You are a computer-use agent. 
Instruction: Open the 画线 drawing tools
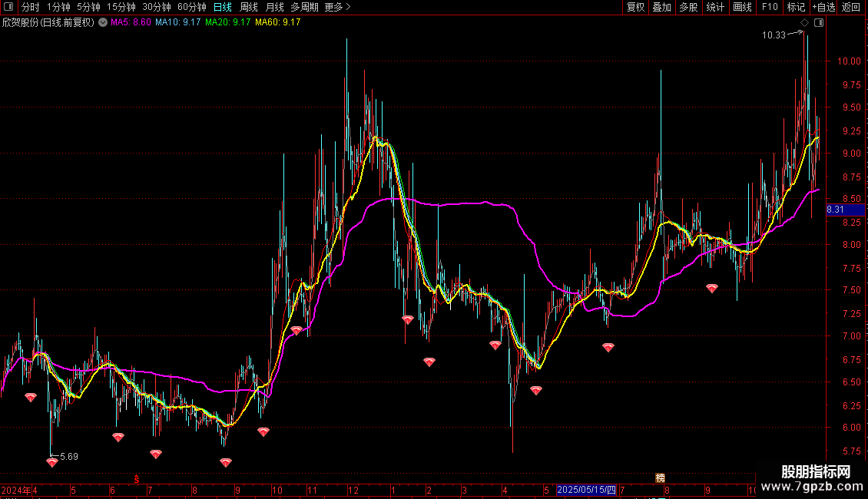(x=742, y=8)
